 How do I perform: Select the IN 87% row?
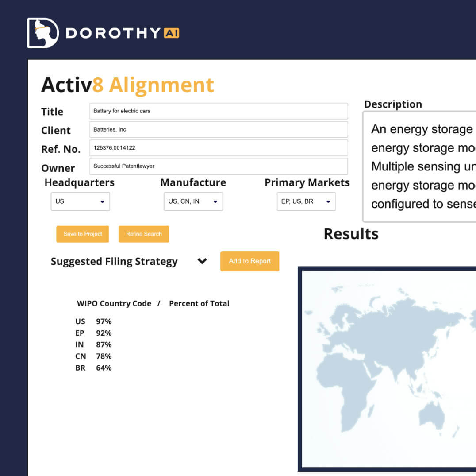(93, 344)
